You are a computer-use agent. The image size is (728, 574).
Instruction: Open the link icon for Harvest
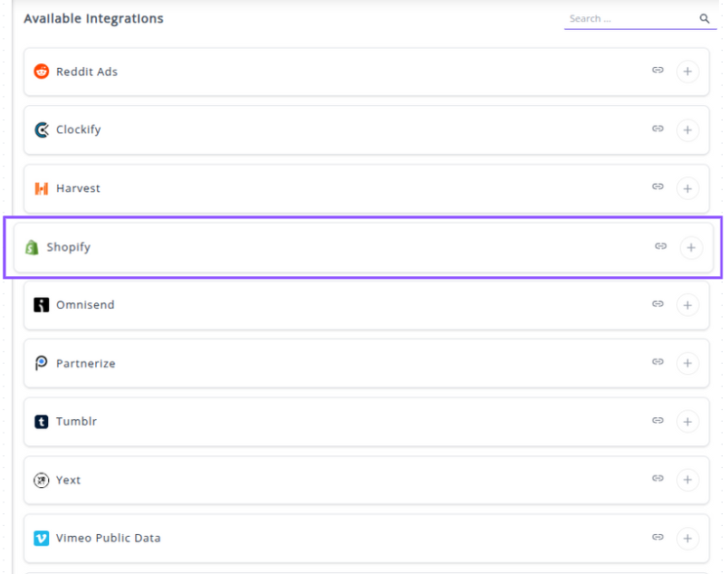click(658, 187)
